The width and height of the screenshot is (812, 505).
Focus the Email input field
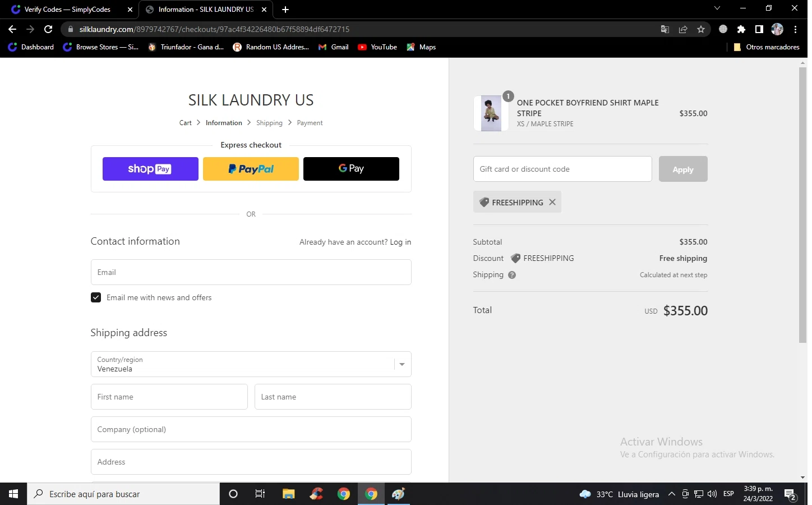[251, 272]
